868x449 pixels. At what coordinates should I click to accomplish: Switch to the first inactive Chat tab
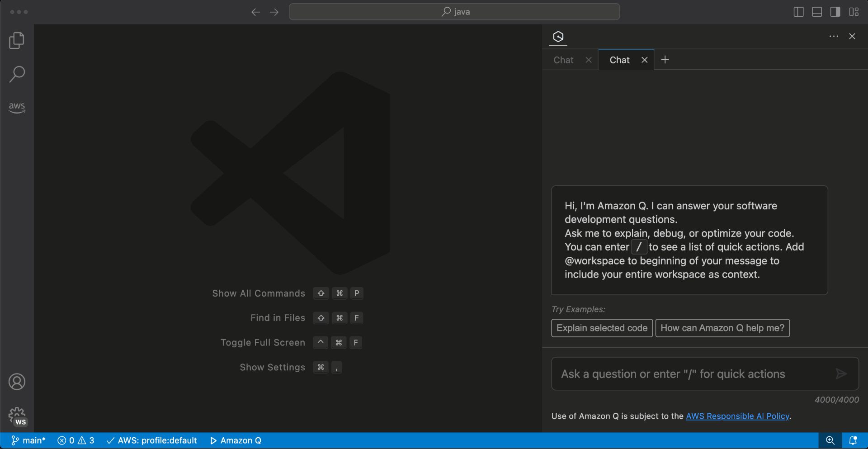(x=563, y=60)
